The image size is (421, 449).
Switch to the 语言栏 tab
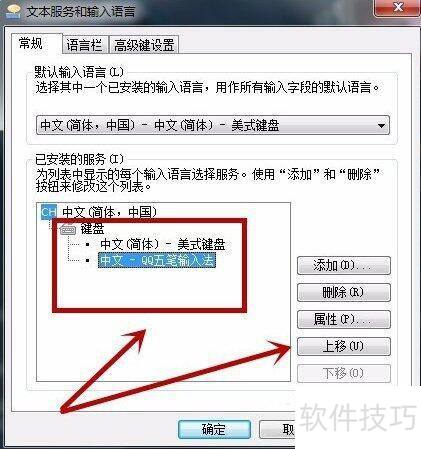click(x=85, y=45)
